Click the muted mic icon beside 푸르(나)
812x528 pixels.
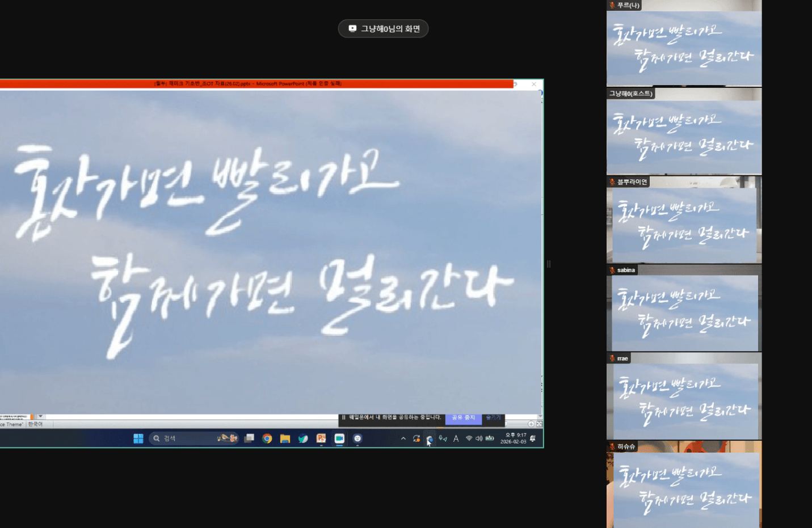click(612, 5)
